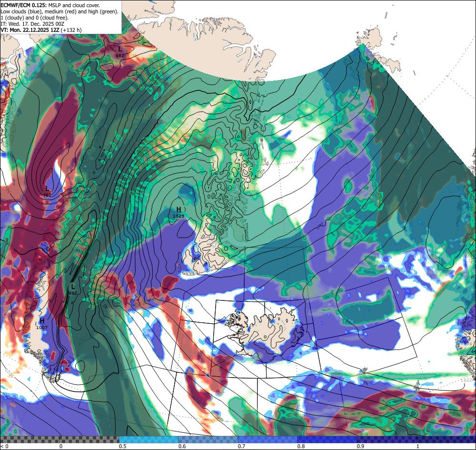Image resolution: width=476 pixels, height=450 pixels.
Task: Click the grey checkered colorbar segment below zero
Action: tap(59, 440)
